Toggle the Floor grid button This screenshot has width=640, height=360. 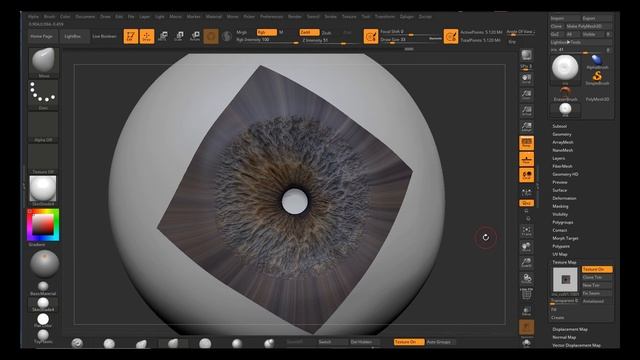(x=527, y=159)
